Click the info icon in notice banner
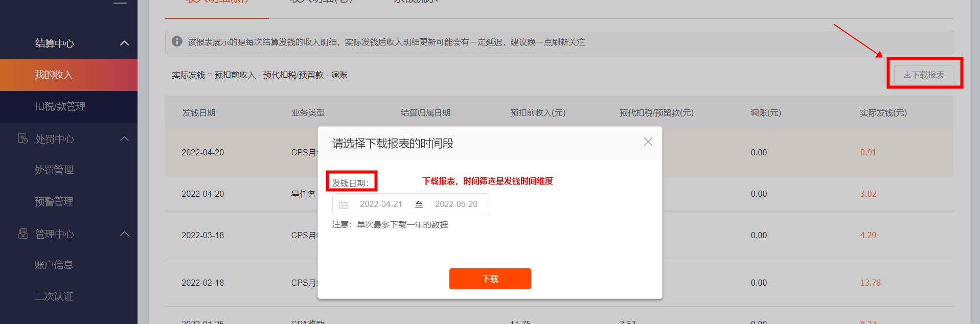The height and width of the screenshot is (324, 980). (177, 41)
